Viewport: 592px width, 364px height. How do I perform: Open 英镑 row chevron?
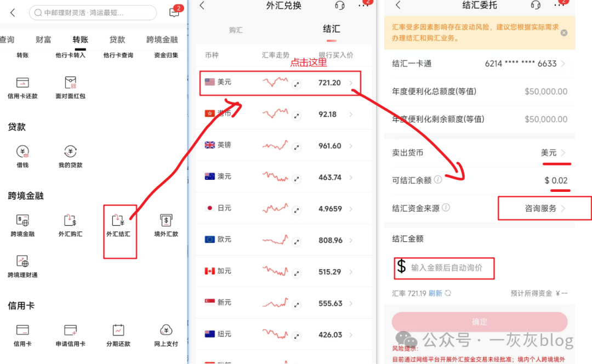pos(351,146)
